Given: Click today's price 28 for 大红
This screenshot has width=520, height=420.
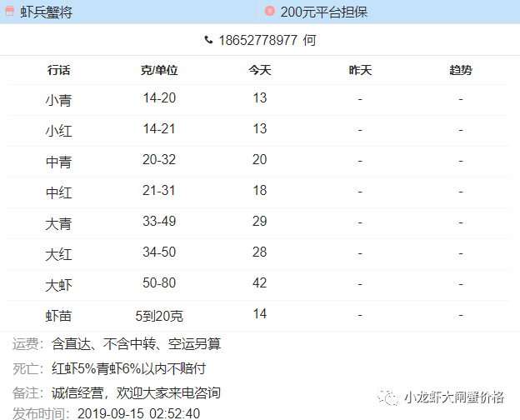Looking at the screenshot, I should click(x=260, y=252).
